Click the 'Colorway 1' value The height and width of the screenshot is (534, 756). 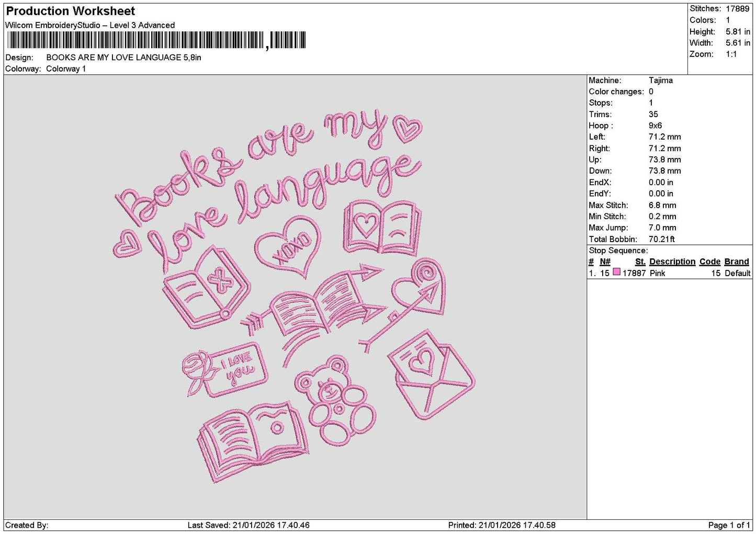click(x=66, y=69)
